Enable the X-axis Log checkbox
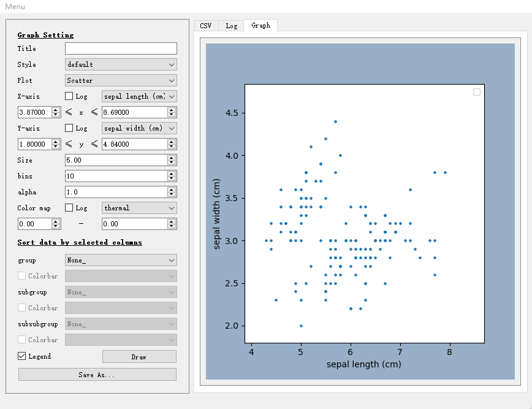Image resolution: width=532 pixels, height=409 pixels. point(69,96)
